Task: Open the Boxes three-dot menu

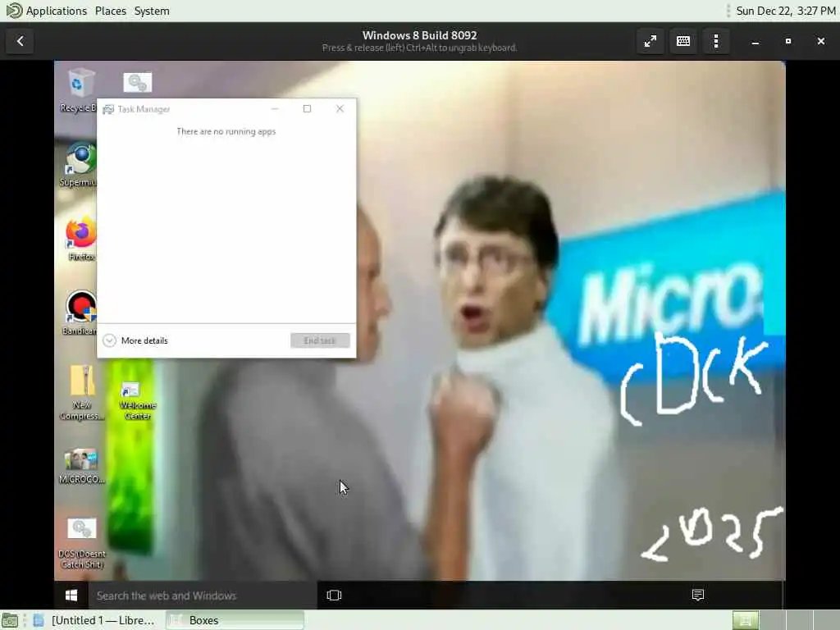Action: [715, 41]
